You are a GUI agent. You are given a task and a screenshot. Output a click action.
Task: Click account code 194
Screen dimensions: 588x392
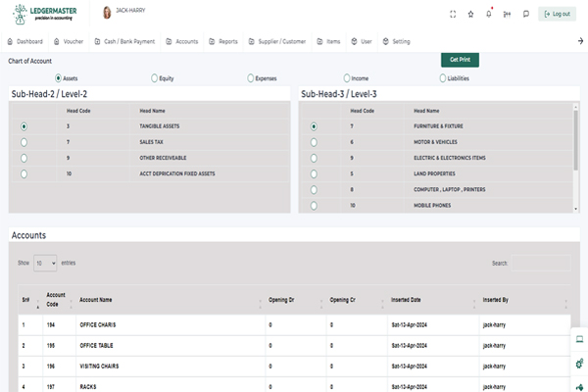[x=51, y=324]
